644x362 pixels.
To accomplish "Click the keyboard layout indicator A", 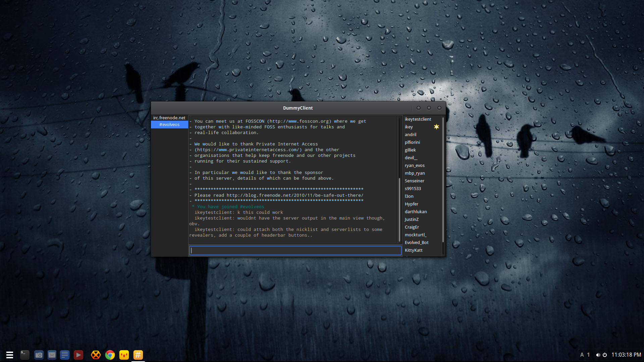I will point(582,355).
